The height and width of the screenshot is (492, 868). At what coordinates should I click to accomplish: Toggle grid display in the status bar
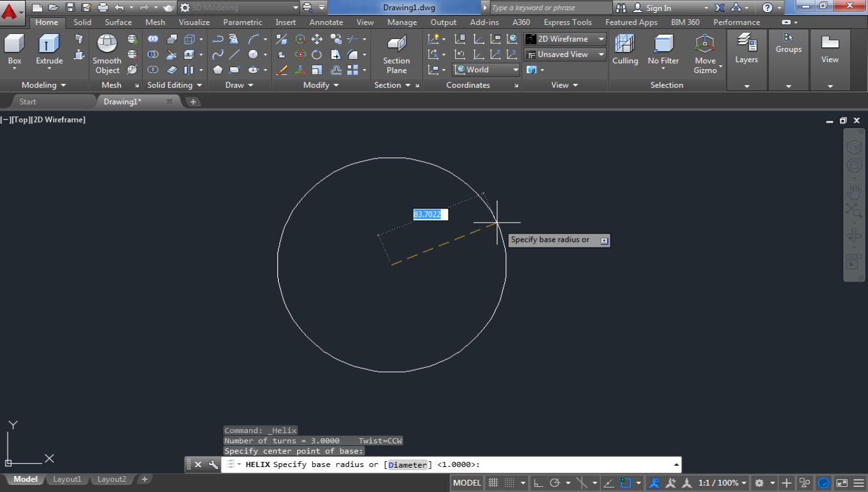pos(492,482)
